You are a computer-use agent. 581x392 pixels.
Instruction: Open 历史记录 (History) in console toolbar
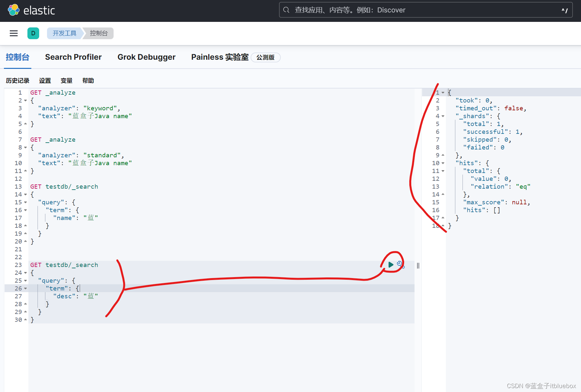coord(18,81)
